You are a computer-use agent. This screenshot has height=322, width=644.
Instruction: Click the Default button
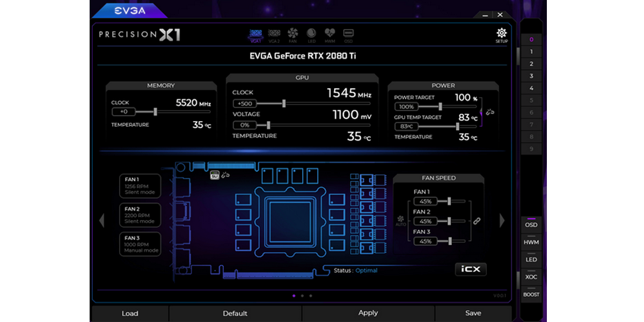(x=235, y=313)
